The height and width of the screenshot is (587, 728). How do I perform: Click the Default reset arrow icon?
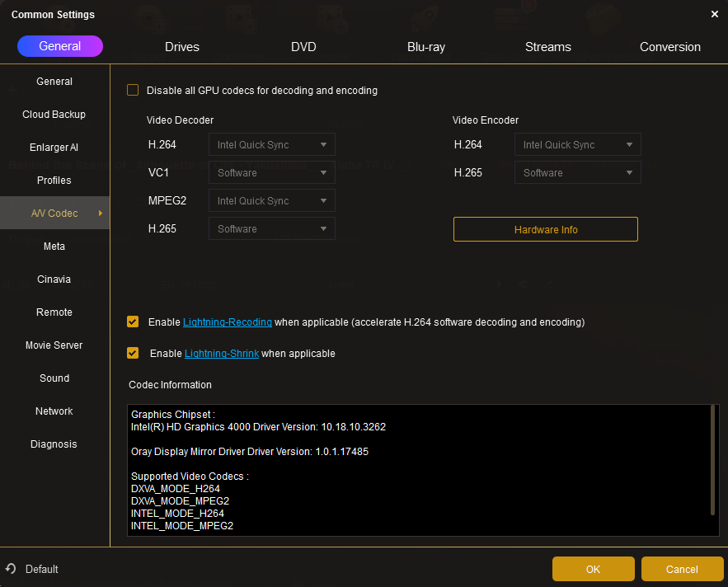click(x=11, y=568)
